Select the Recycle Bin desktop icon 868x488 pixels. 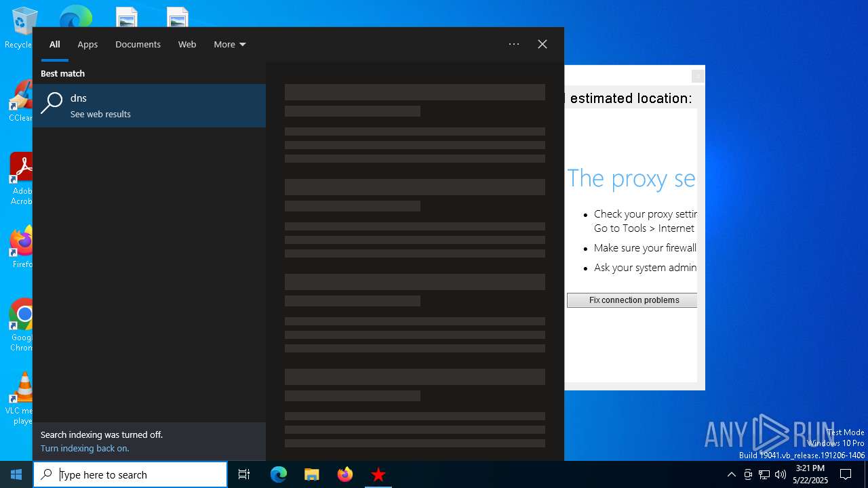(20, 28)
